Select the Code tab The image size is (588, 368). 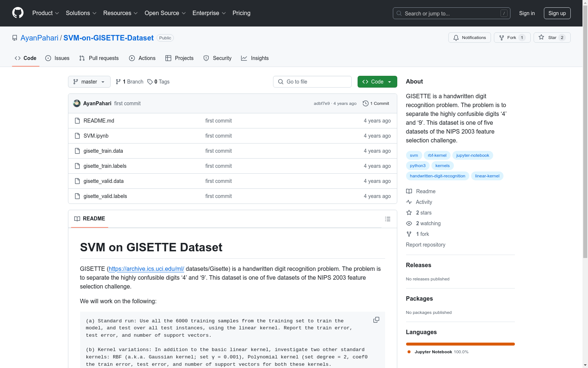point(26,58)
